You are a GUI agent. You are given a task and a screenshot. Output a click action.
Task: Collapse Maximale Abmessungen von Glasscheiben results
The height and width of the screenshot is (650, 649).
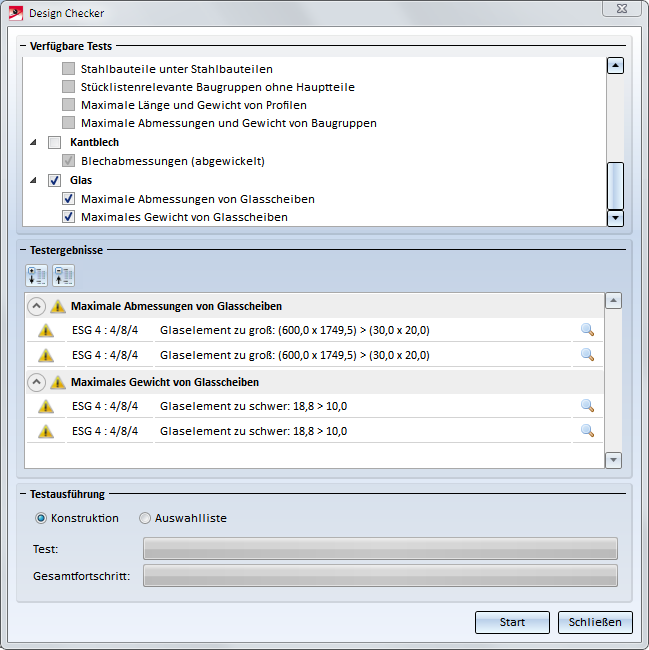click(x=36, y=306)
